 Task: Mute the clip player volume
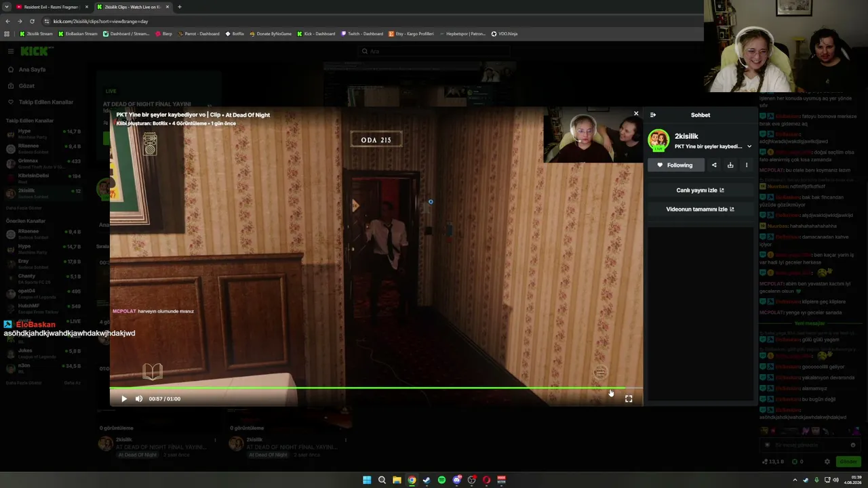click(x=139, y=399)
